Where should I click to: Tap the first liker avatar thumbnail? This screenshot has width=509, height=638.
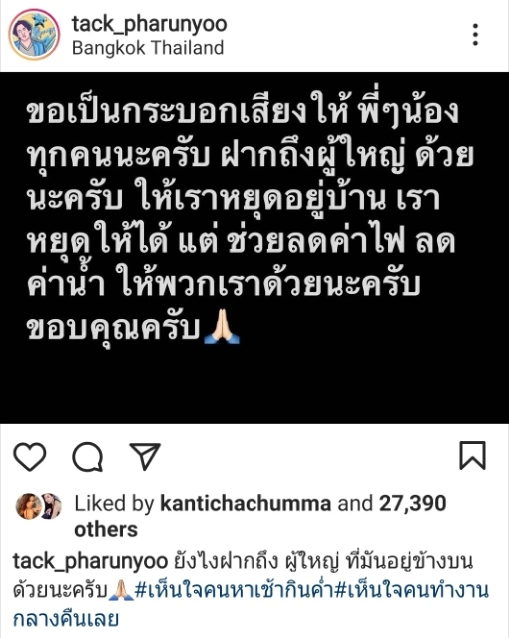[x=28, y=506]
